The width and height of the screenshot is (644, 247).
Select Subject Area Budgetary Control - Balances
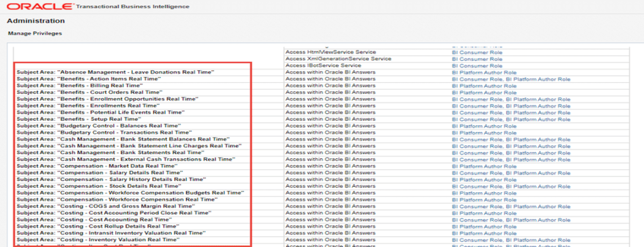99,126
